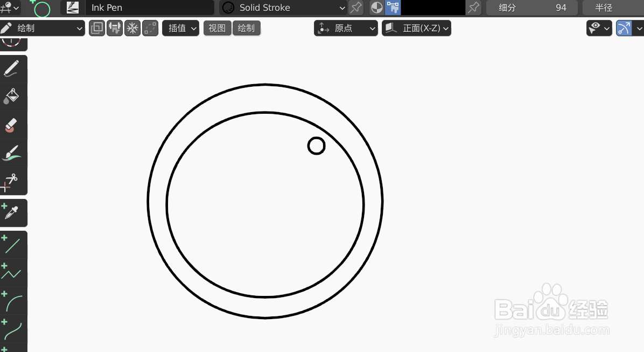Image resolution: width=644 pixels, height=352 pixels.
Task: Open the 绘制 mode dropdown
Action: pos(43,28)
